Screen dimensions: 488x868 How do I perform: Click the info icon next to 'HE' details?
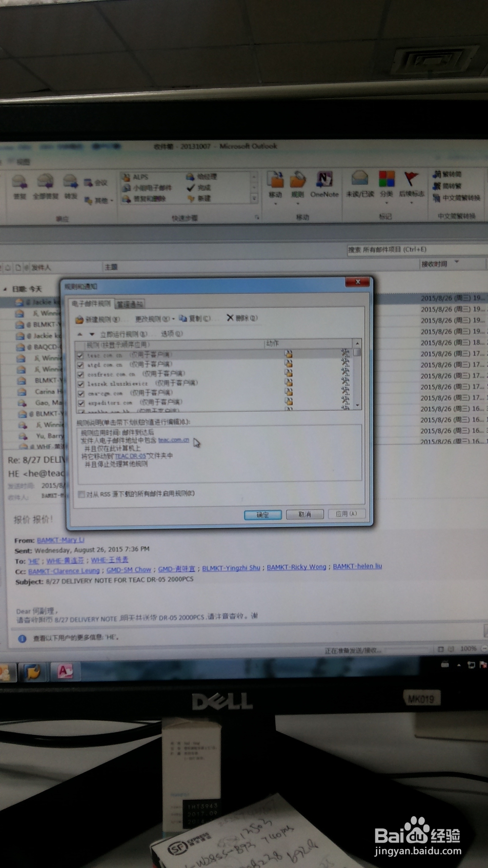(22, 639)
